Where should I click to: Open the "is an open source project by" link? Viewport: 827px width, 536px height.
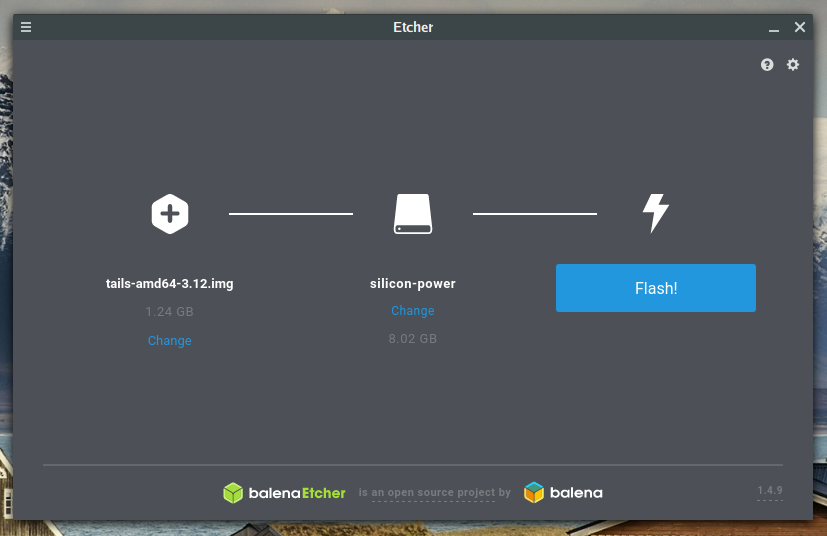coord(435,493)
